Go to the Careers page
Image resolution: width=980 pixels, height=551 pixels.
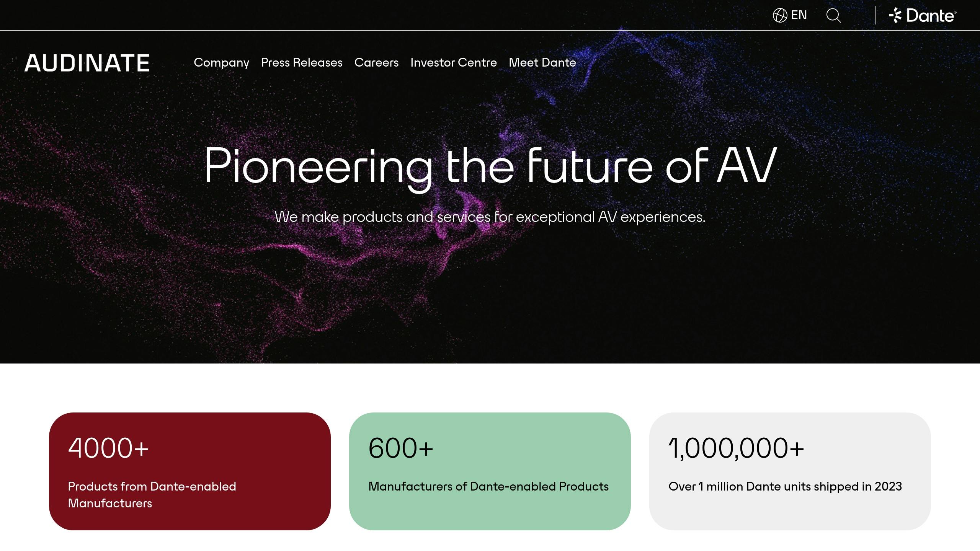[376, 62]
